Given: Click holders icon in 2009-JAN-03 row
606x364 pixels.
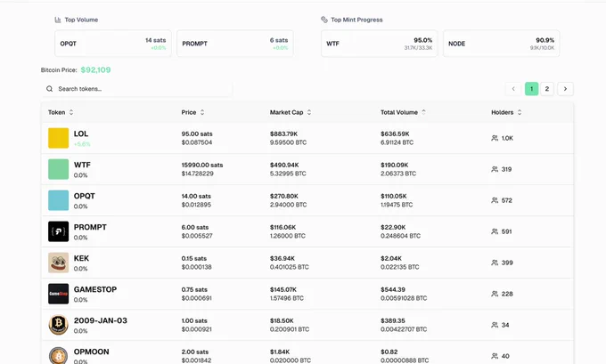Looking at the screenshot, I should pyautogui.click(x=495, y=325).
